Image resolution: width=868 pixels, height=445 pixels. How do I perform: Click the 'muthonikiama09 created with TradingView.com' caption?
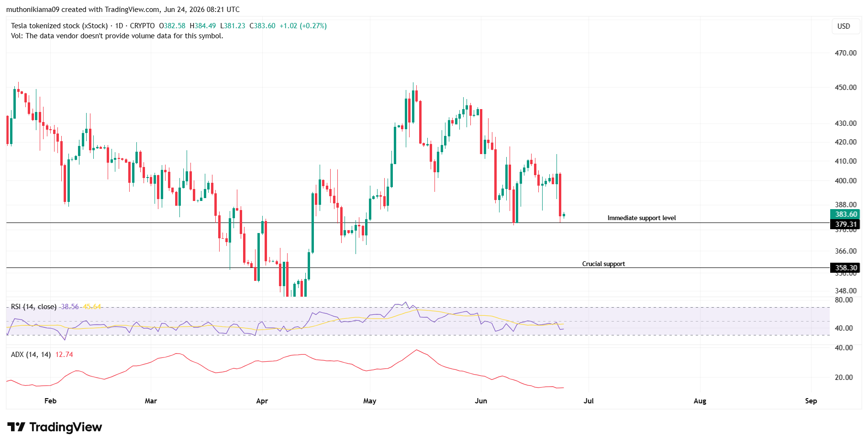[83, 10]
